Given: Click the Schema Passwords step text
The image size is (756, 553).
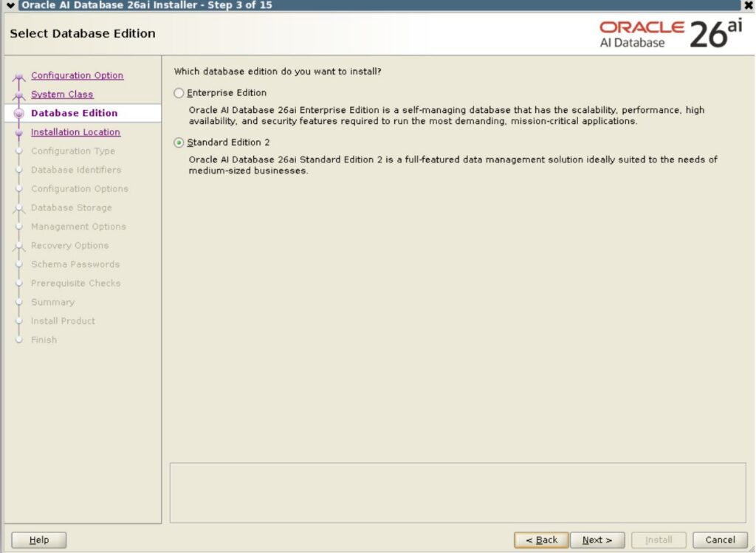Looking at the screenshot, I should 75,264.
